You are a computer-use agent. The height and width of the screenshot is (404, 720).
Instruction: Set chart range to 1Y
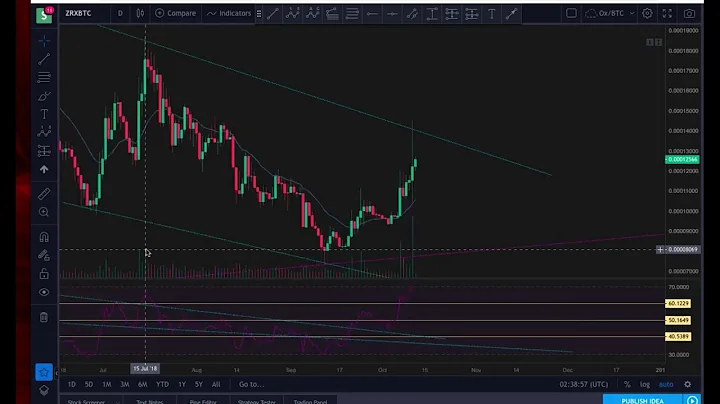[182, 384]
